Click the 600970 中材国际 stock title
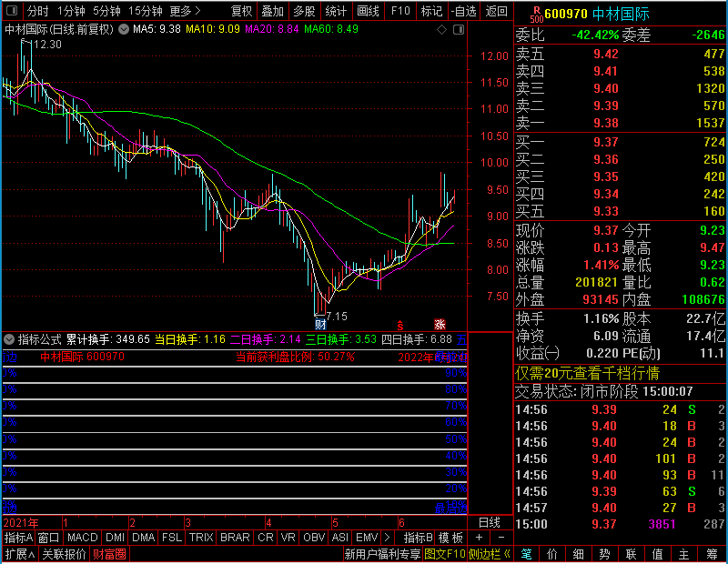 point(597,14)
